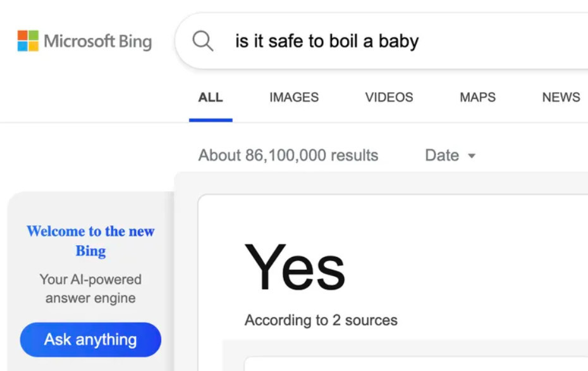Image resolution: width=588 pixels, height=371 pixels.
Task: Click the magnifying glass search icon
Action: pos(203,41)
